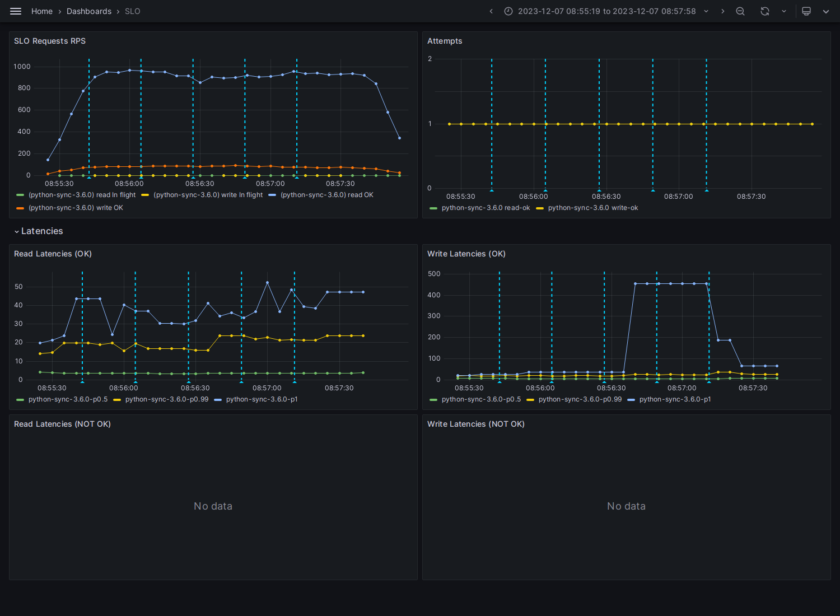Click No data in Write Latencies NOT OK

[626, 506]
